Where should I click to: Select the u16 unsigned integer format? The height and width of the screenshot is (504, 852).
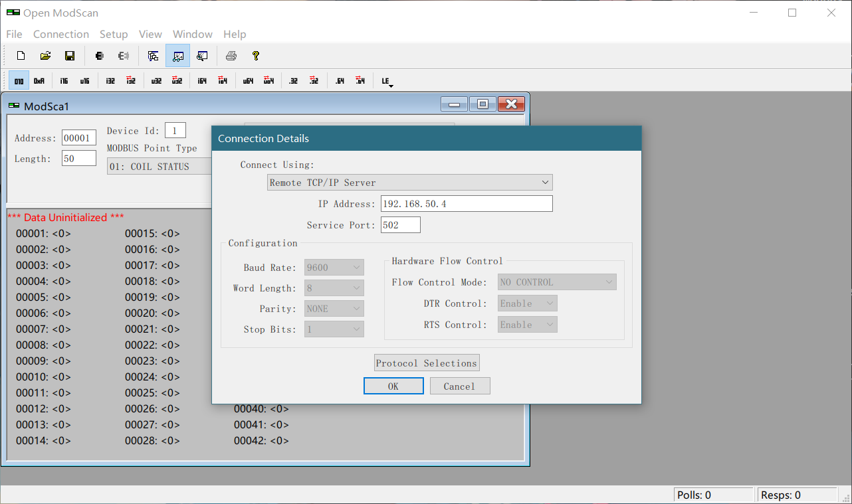(x=85, y=81)
